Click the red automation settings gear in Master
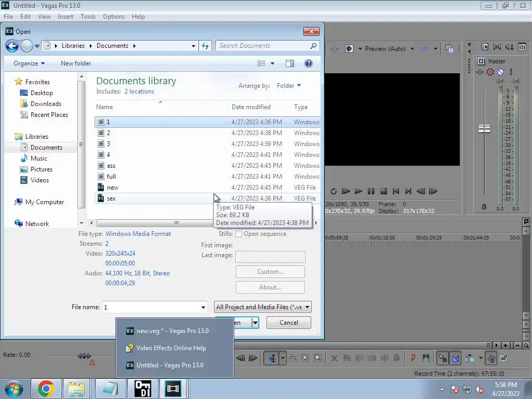Image resolution: width=532 pixels, height=399 pixels. 490,72
